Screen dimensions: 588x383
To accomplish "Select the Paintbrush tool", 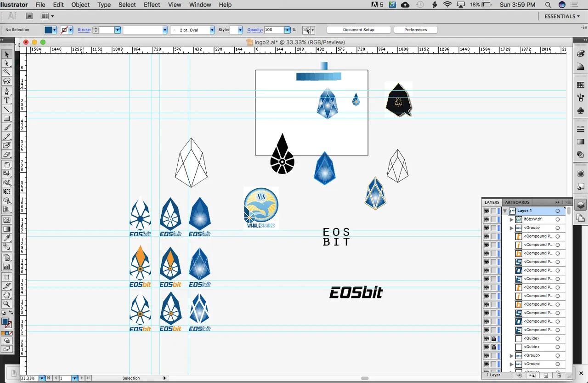I will tap(7, 127).
